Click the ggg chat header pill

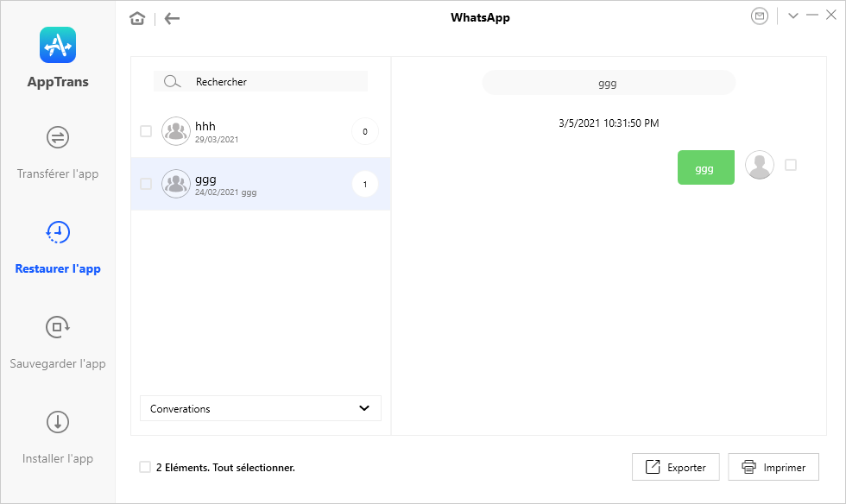click(609, 83)
